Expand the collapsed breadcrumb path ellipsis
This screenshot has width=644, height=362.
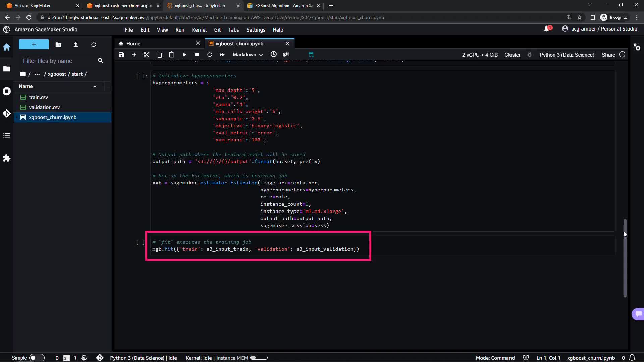37,74
